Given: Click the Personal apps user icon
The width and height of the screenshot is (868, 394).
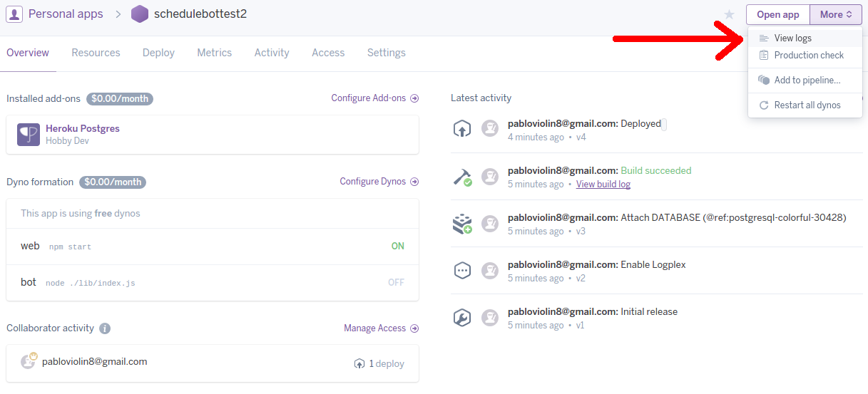Looking at the screenshot, I should click(14, 14).
